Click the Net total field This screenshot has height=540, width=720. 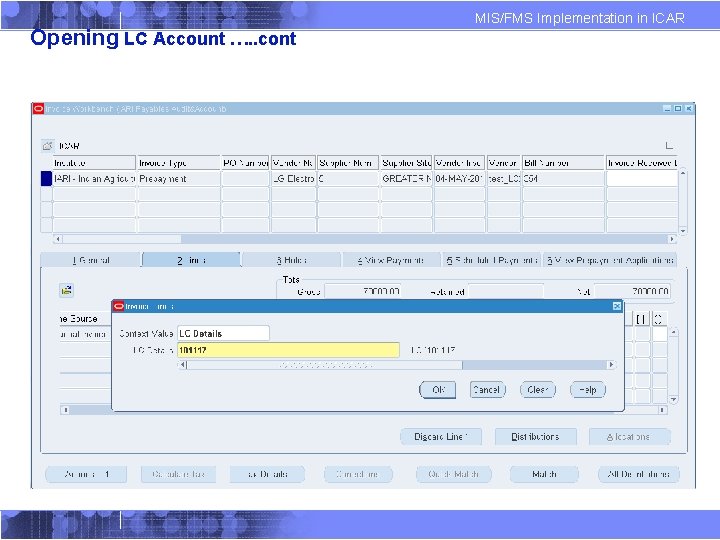(x=632, y=291)
